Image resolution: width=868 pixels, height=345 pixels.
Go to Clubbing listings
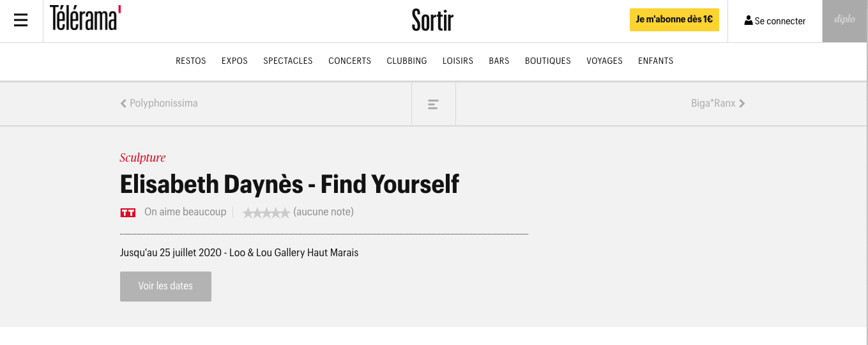[407, 61]
